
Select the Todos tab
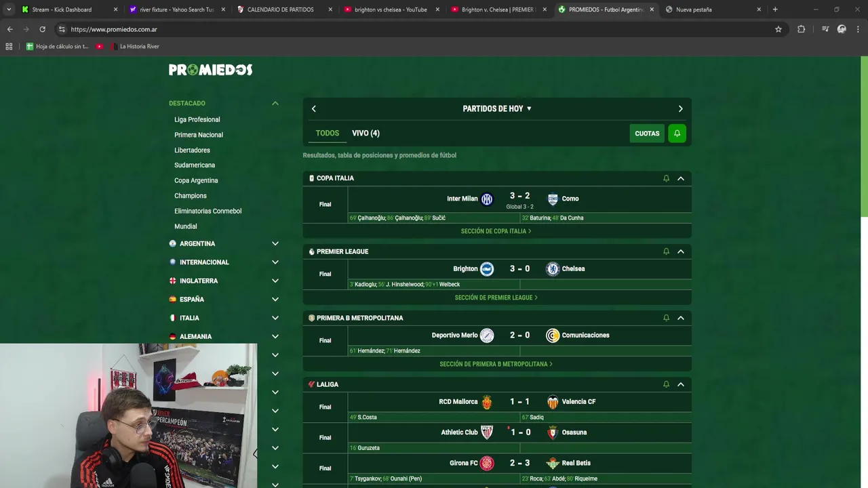pos(327,133)
